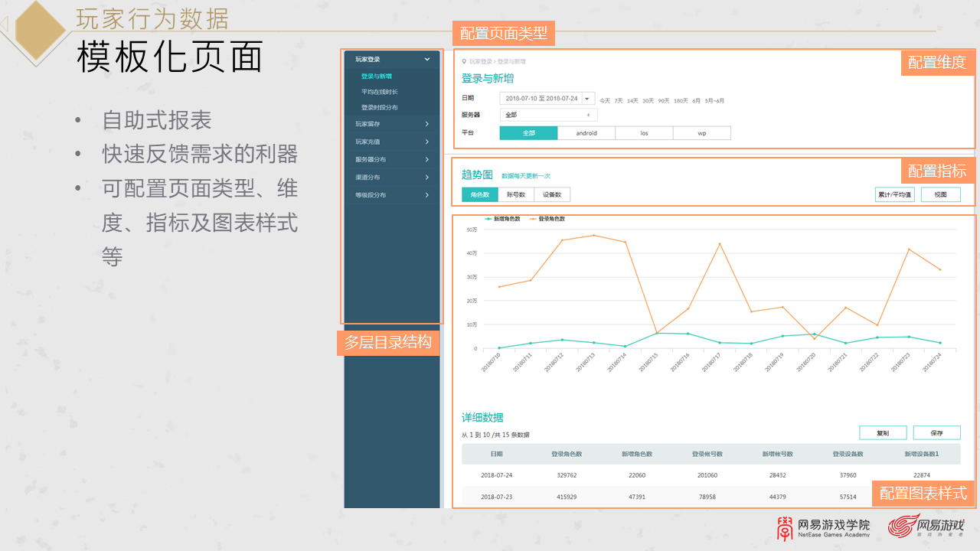Screen dimensions: 980x551
Task: Switch to the 账号数 metric tab
Action: point(517,194)
